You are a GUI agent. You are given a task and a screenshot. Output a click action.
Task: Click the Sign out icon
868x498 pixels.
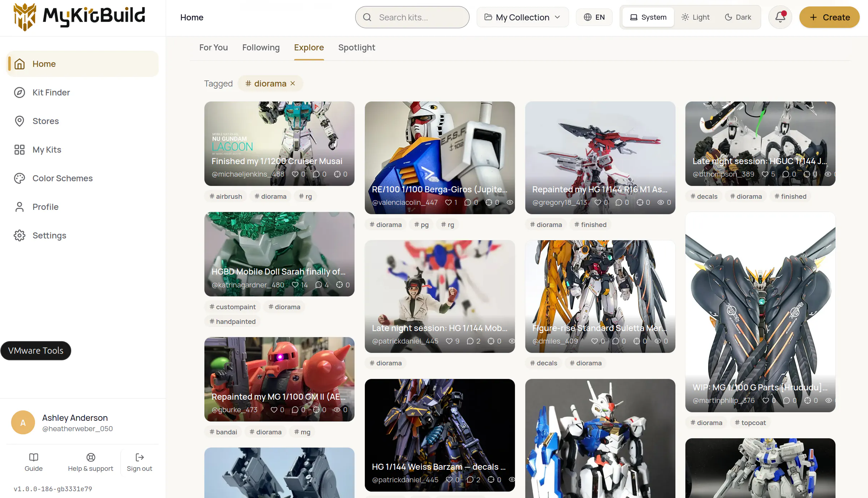[139, 457]
